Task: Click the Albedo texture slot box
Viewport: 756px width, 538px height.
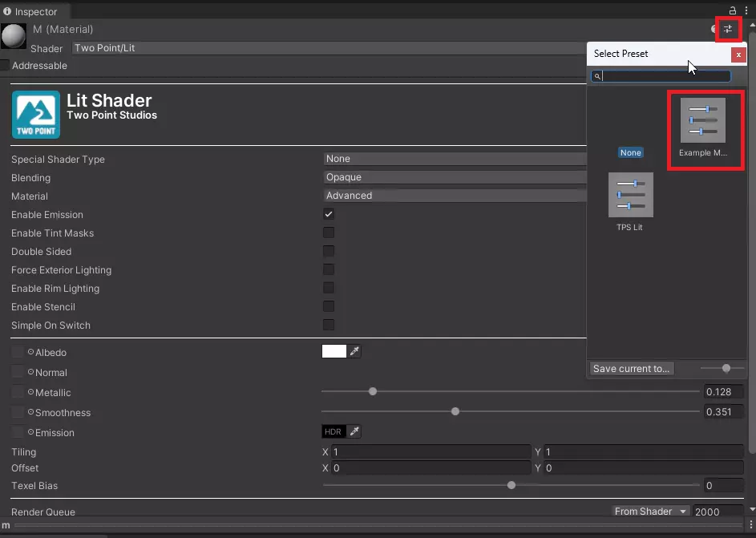Action: point(18,352)
